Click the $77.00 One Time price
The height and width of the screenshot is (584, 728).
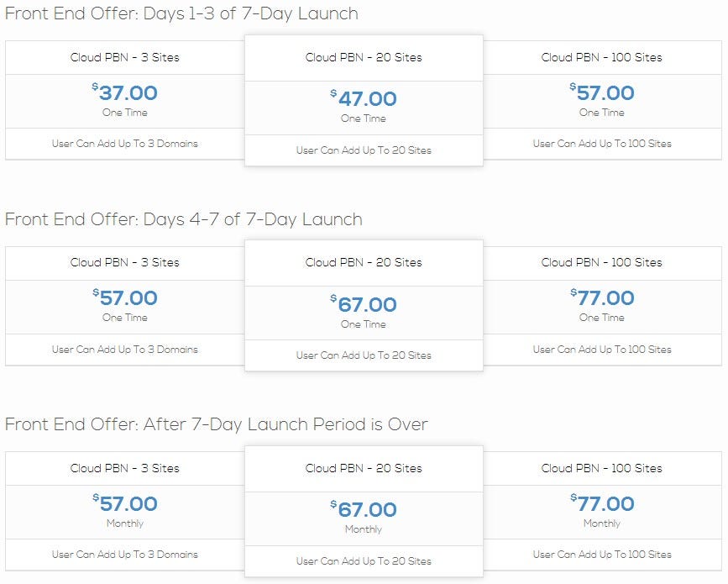(x=602, y=297)
